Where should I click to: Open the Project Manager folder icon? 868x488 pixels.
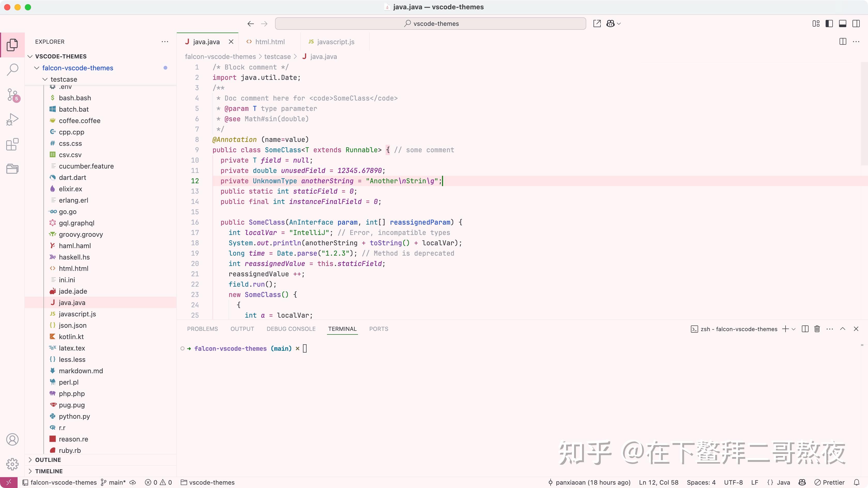coord(12,169)
